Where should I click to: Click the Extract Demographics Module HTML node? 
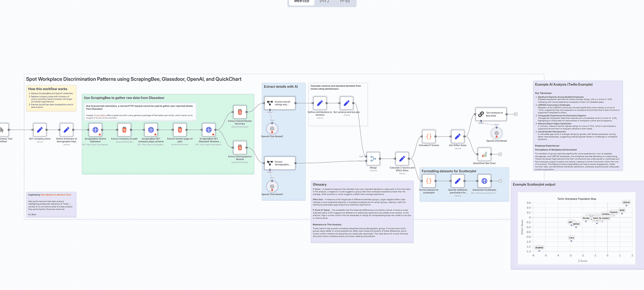tap(240, 148)
